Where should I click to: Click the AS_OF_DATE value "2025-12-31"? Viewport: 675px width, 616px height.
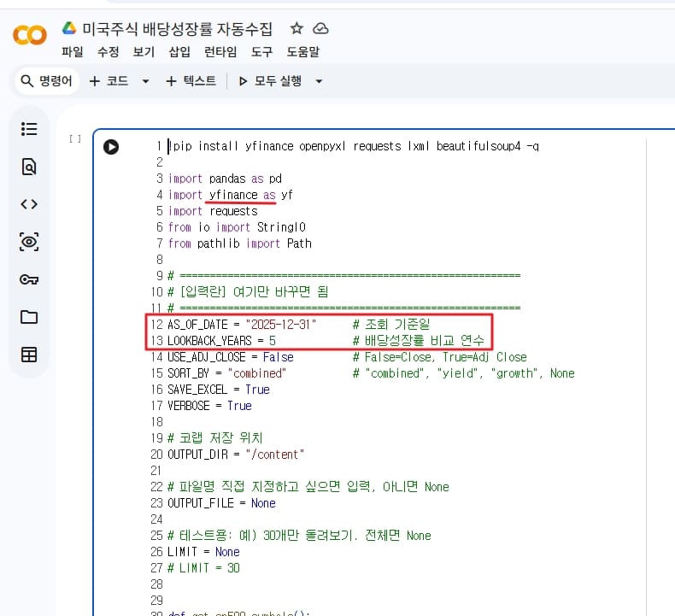point(281,325)
